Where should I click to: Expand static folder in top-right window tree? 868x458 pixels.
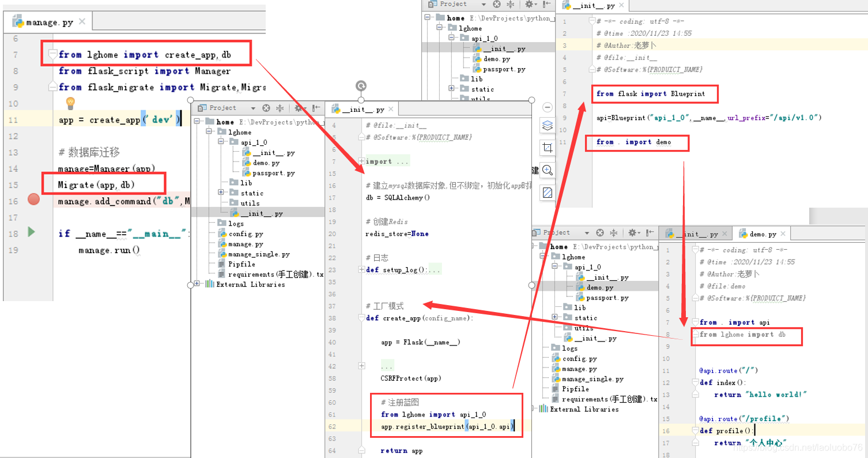tap(452, 89)
